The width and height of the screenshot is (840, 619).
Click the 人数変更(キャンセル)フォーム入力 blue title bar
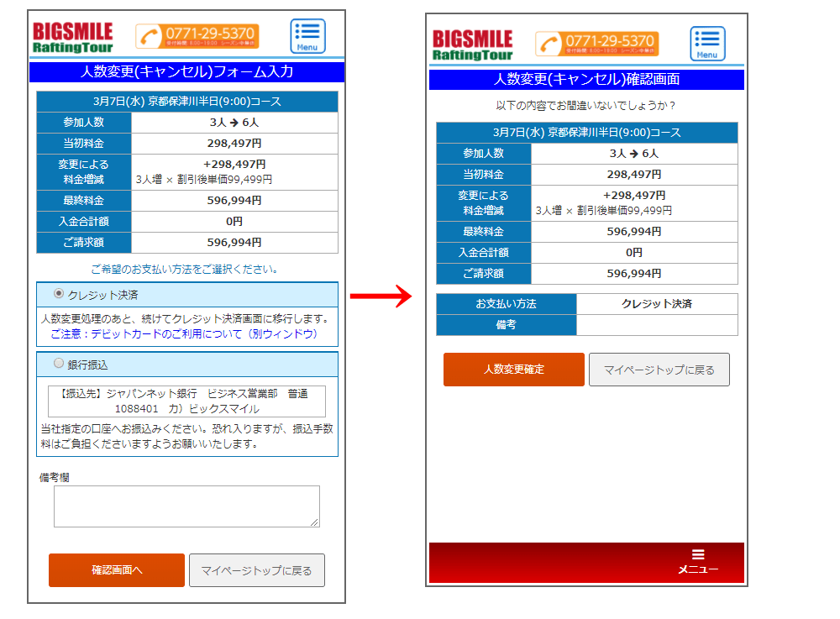[186, 72]
